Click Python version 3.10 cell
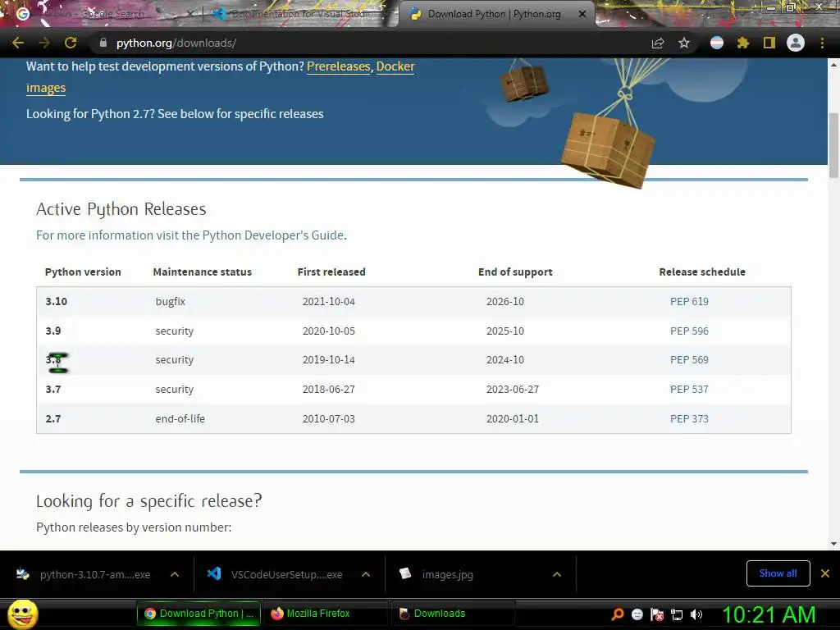 pos(57,302)
